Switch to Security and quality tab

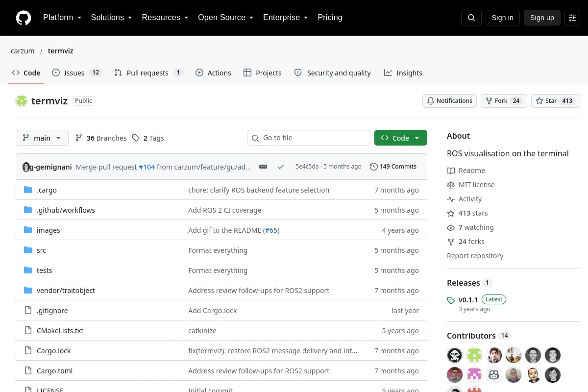[x=332, y=73]
